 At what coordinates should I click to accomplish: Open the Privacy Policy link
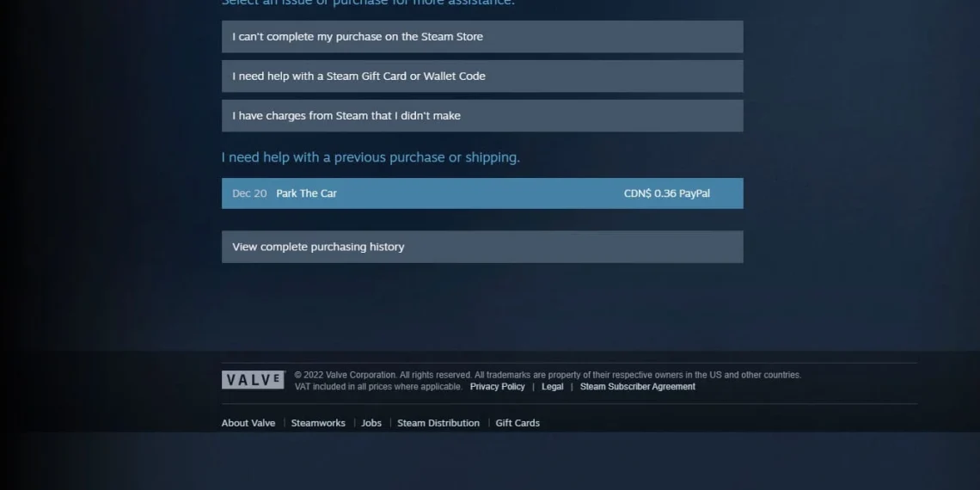click(x=497, y=387)
